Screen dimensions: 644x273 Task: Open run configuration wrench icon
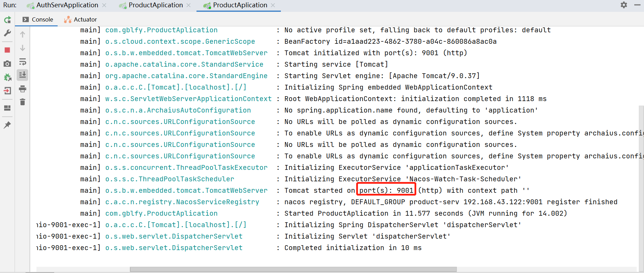7,33
